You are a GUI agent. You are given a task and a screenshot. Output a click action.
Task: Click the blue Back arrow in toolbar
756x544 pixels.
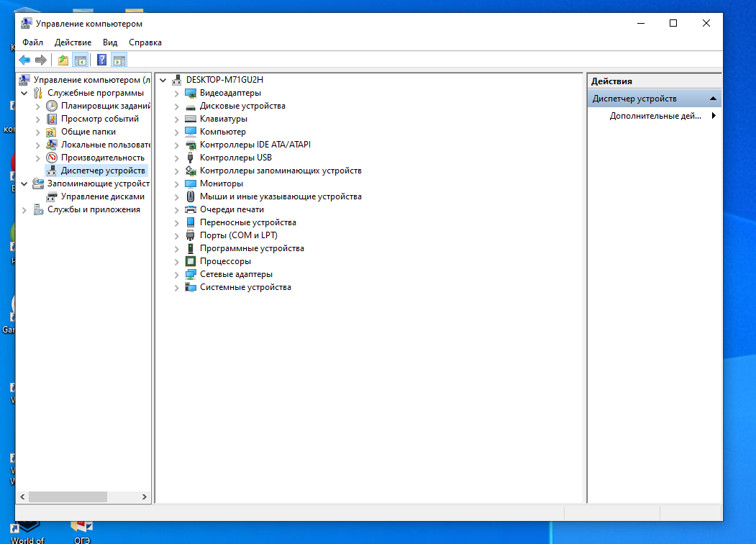24,60
